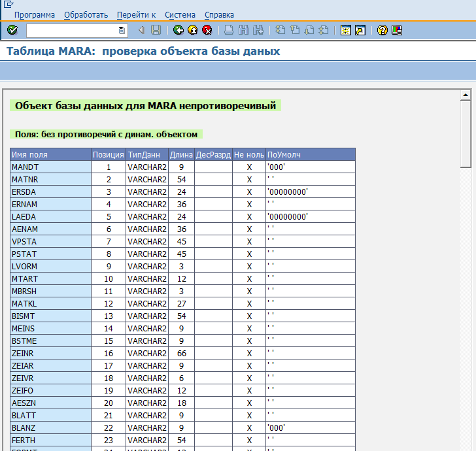Open the Система menu
Image resolution: width=476 pixels, height=451 pixels.
[180, 14]
